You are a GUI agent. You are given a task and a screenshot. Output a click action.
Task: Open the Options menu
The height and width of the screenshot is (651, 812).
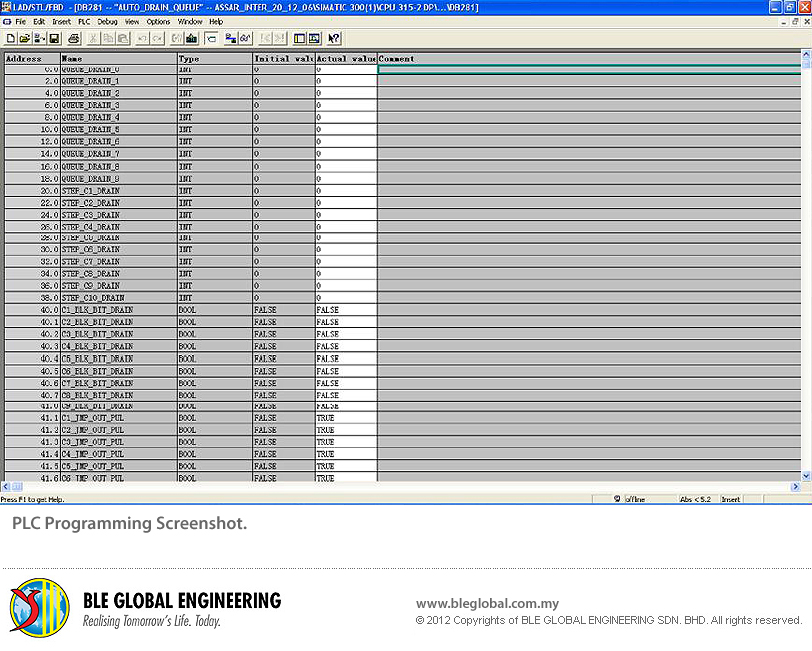[x=158, y=21]
